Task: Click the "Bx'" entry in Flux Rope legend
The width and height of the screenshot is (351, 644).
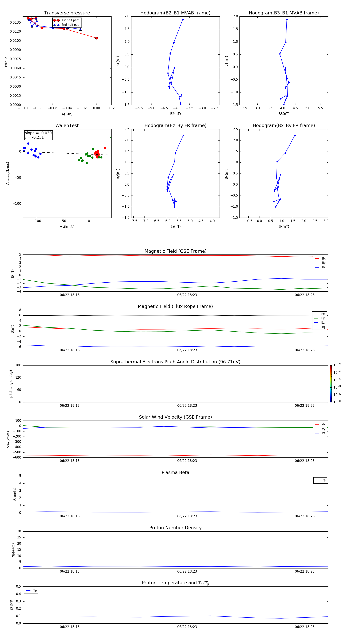Action: coord(320,314)
